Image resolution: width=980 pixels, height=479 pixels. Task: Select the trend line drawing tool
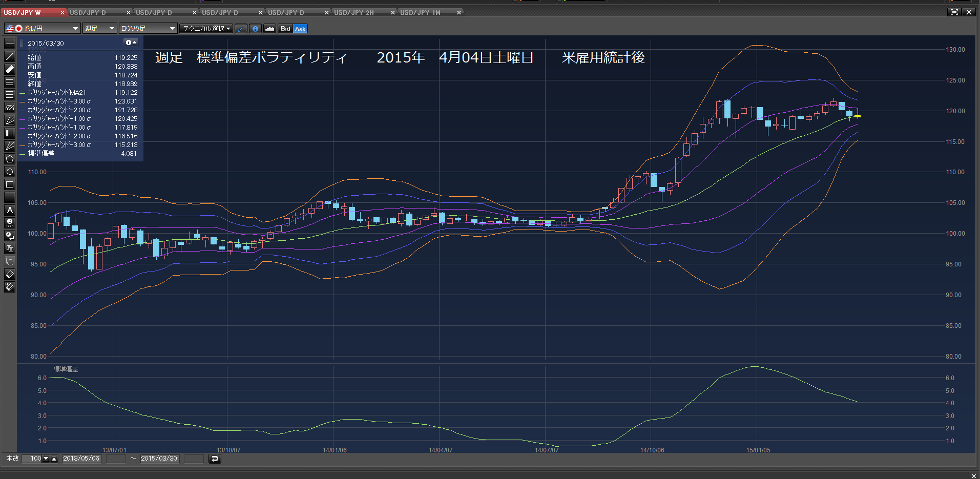click(x=10, y=56)
